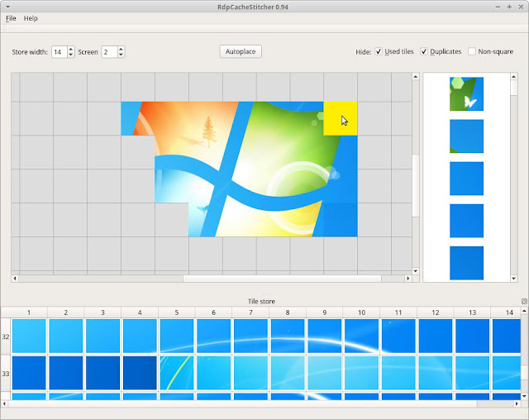Select the blue tile with green corner
529x420 pixels.
[x=466, y=136]
